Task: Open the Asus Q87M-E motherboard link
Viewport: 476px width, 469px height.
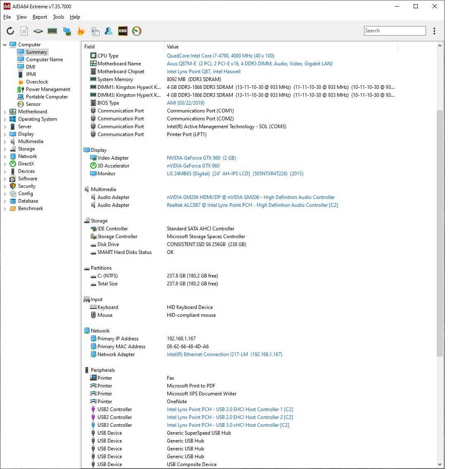Action: tap(250, 64)
